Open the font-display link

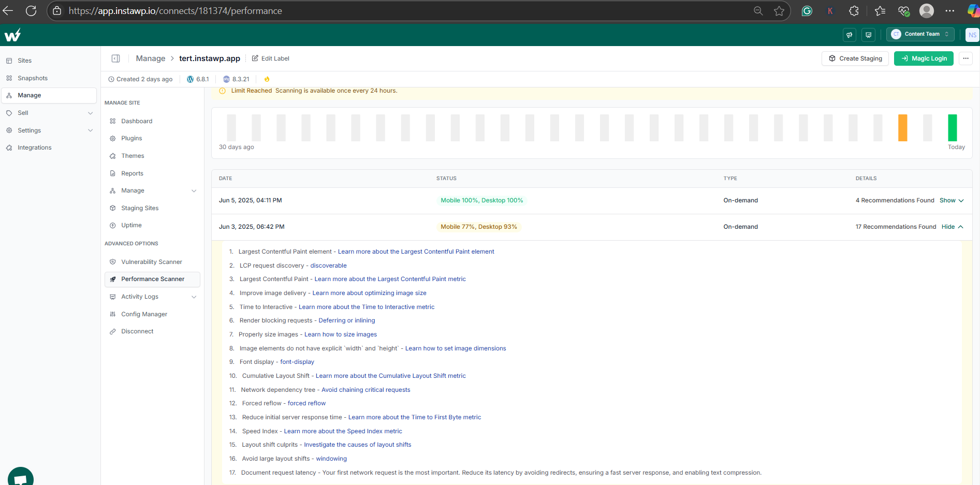coord(297,362)
